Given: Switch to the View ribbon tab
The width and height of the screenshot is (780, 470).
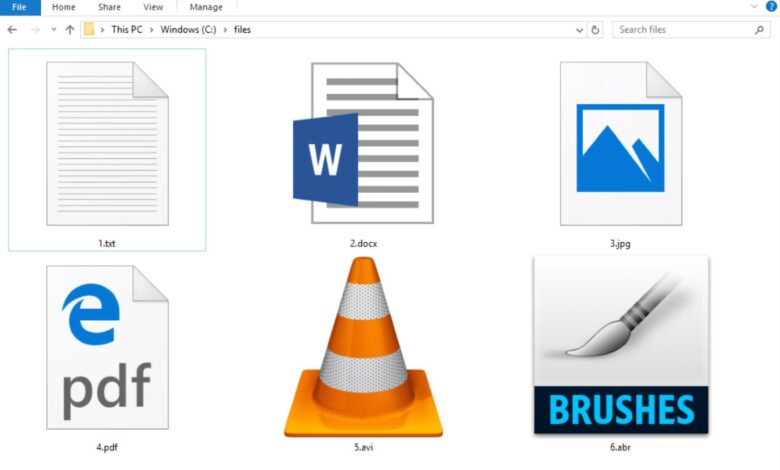Looking at the screenshot, I should [153, 7].
